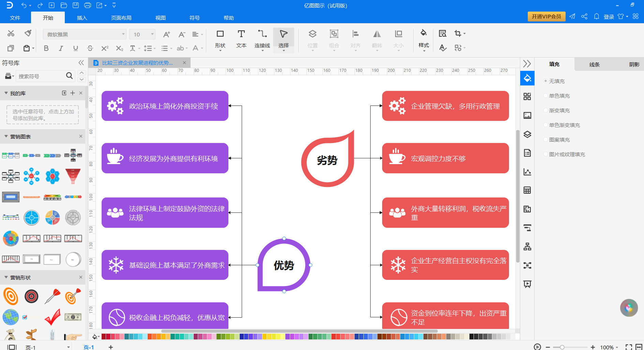
Task: Open the font name dropdown 微软雅黑
Action: pyautogui.click(x=85, y=34)
